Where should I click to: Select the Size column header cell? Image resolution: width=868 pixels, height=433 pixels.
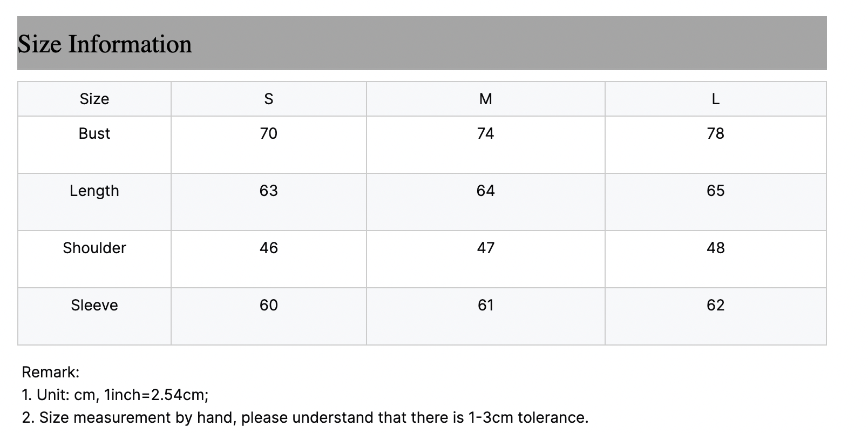[94, 99]
